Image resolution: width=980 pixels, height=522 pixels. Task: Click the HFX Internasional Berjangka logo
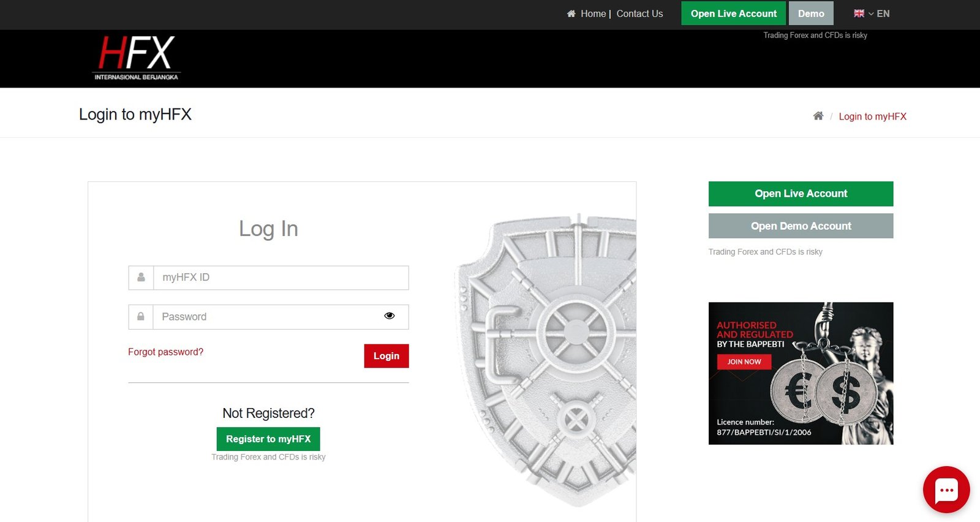coord(137,58)
